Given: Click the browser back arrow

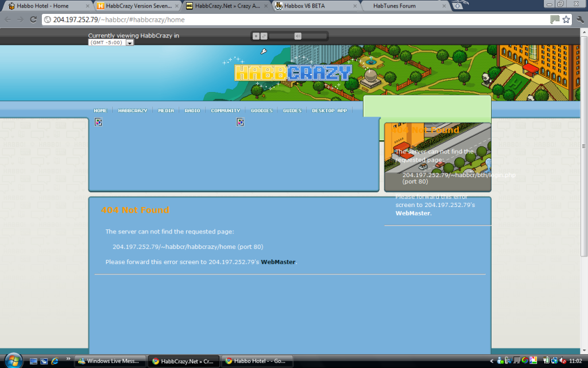Looking at the screenshot, I should coord(8,20).
